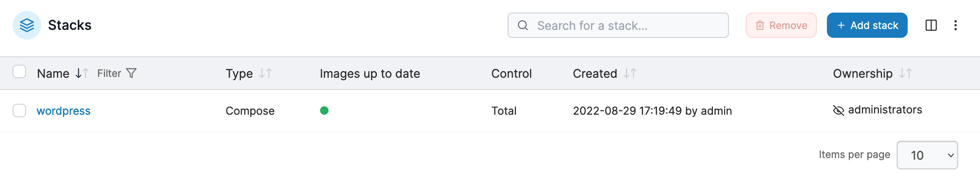Viewport: 980px width, 179px height.
Task: Click the Ownership column header
Action: pyautogui.click(x=862, y=74)
